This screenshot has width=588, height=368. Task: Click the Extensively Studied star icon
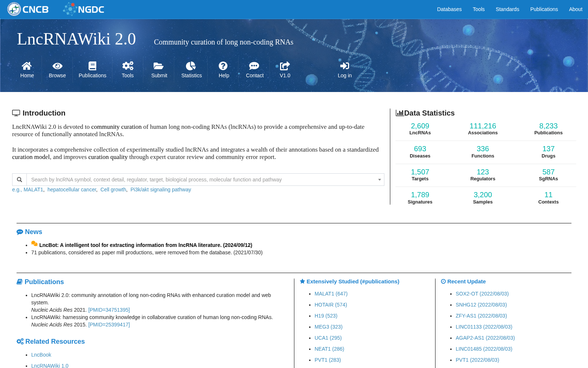coord(302,282)
